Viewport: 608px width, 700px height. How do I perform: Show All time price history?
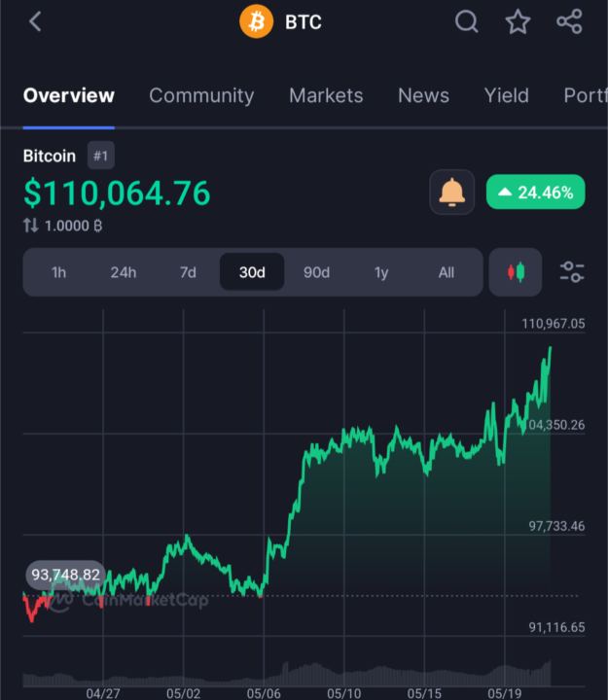coord(446,272)
